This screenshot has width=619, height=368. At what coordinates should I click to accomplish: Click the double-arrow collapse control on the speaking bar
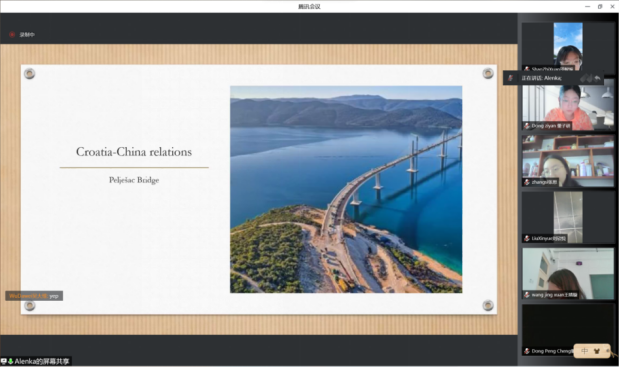(x=586, y=78)
